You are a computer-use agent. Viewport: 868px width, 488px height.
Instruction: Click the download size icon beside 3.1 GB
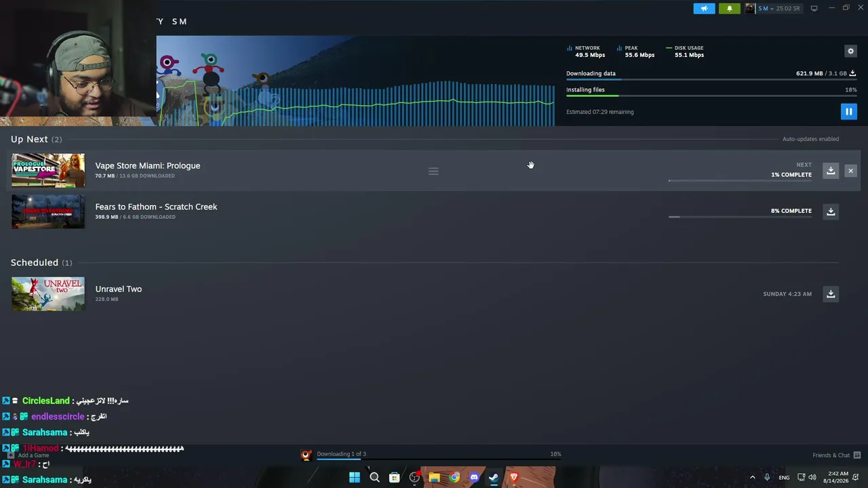(852, 73)
